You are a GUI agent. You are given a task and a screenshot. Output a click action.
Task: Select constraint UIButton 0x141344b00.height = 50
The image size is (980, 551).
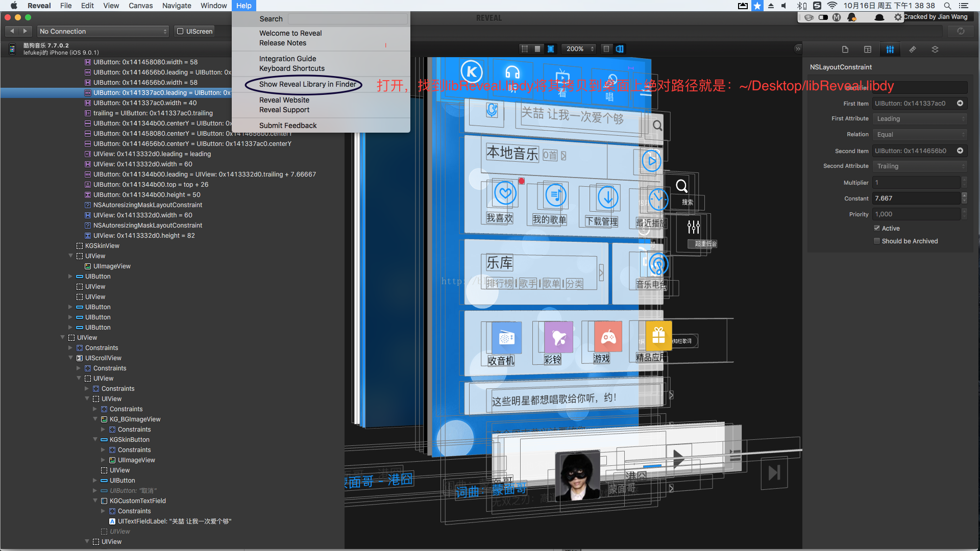[146, 194]
